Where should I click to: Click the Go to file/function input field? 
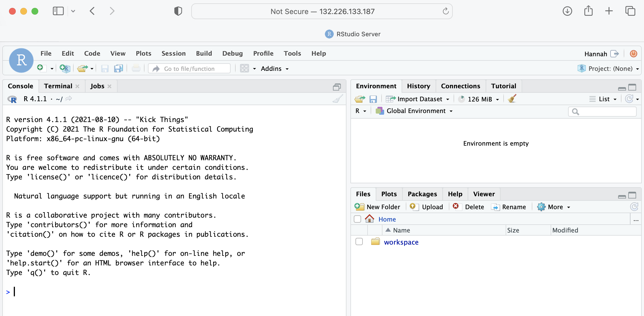[x=191, y=68]
